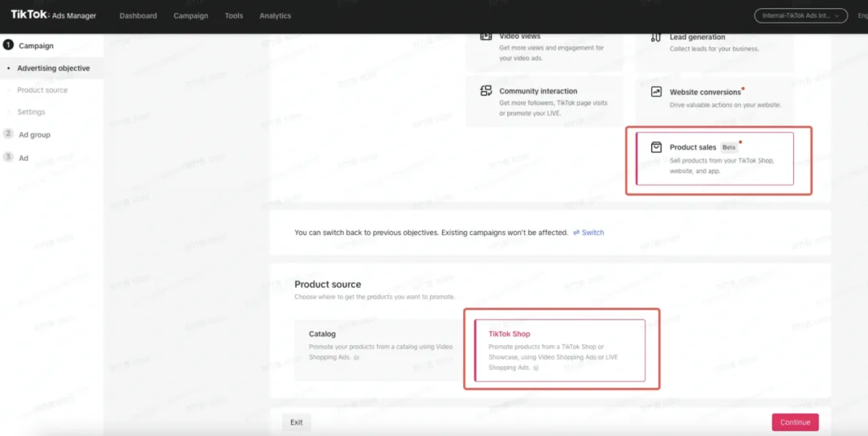Choose Lead generation objective card
Screen dimensions: 868x436
[714, 51]
